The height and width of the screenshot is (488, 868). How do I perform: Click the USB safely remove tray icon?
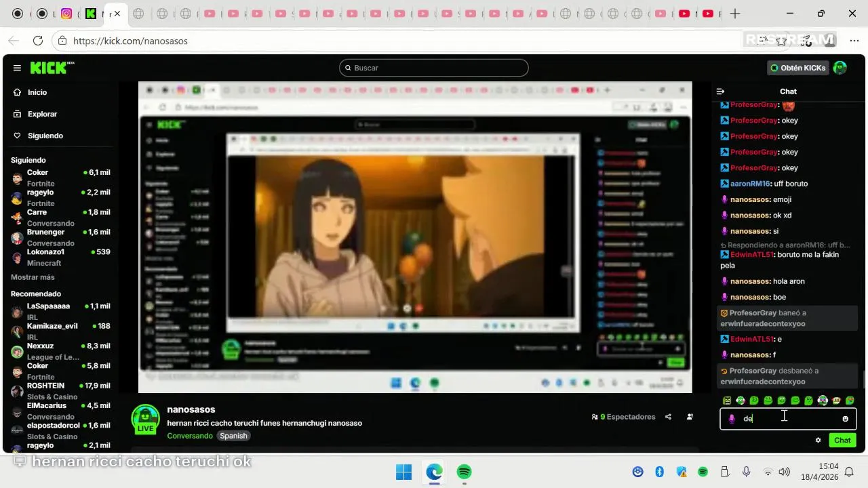click(724, 472)
